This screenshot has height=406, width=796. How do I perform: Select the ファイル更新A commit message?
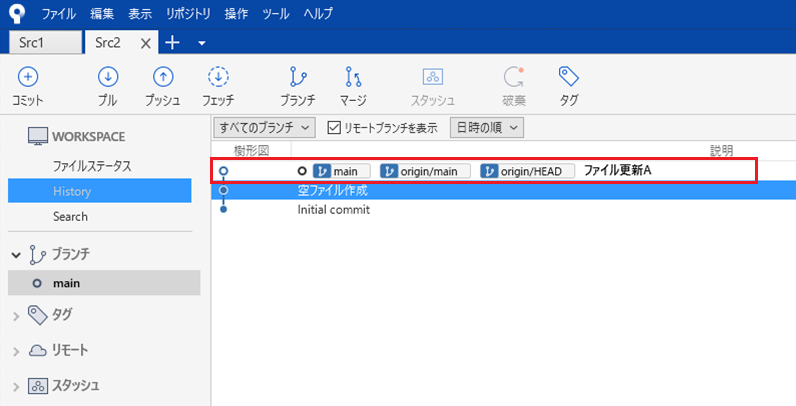[x=617, y=170]
